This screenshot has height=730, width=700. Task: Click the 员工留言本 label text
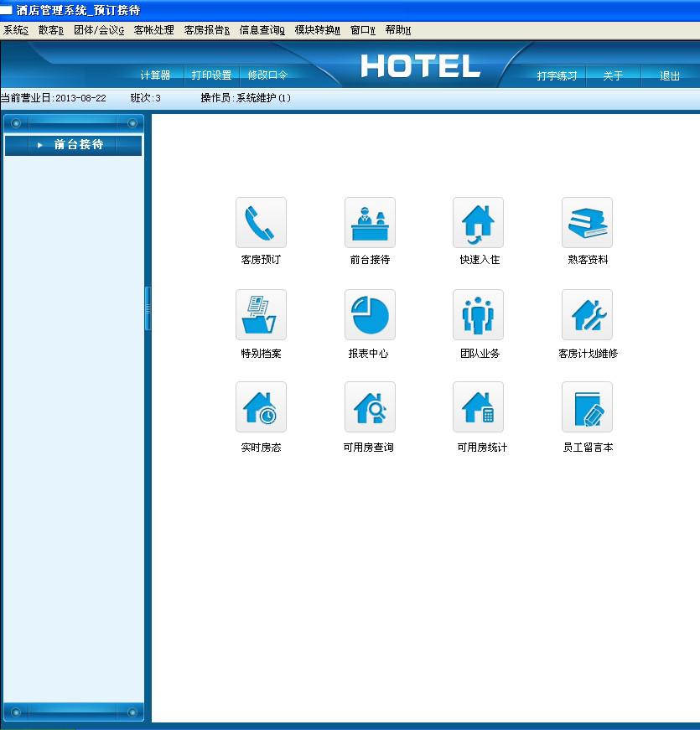point(588,448)
